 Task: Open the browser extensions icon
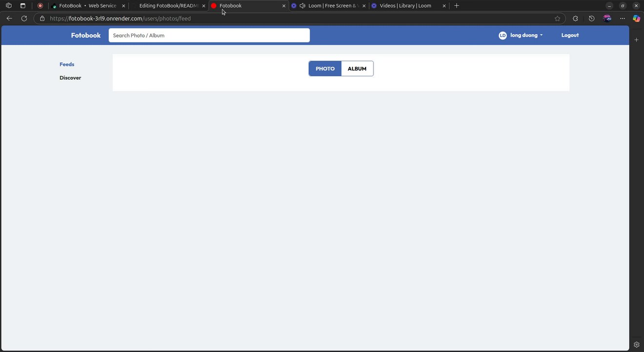[575, 19]
